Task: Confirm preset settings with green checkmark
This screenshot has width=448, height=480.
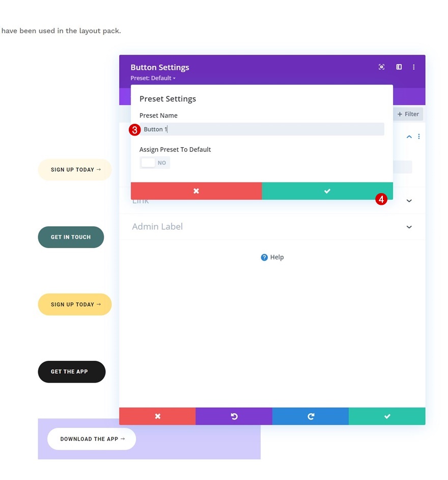Action: pos(327,191)
